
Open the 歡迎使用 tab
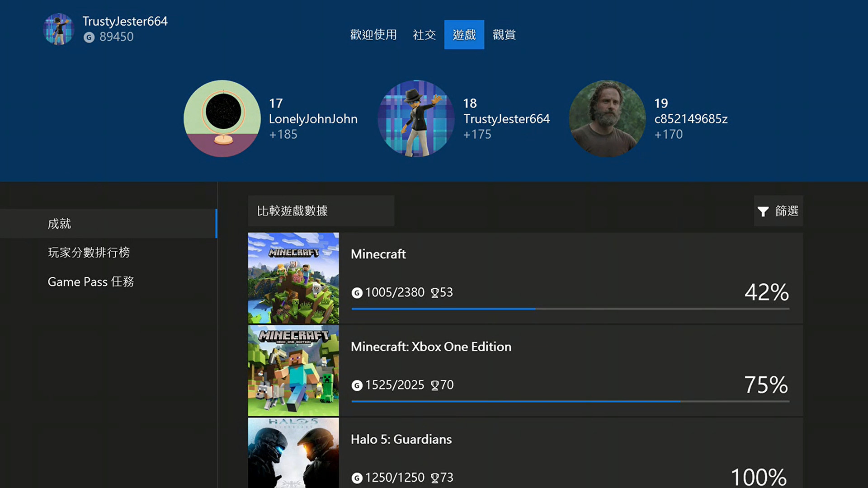[x=373, y=34]
